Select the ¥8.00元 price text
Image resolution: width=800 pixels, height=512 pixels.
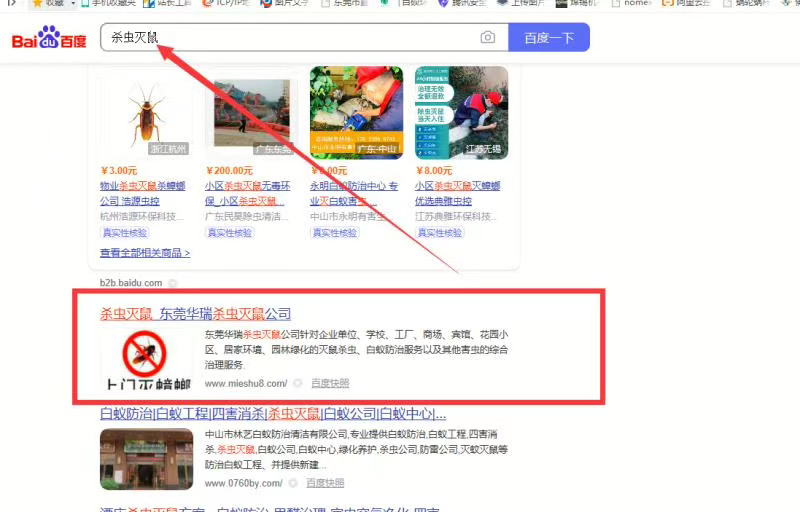pos(434,170)
